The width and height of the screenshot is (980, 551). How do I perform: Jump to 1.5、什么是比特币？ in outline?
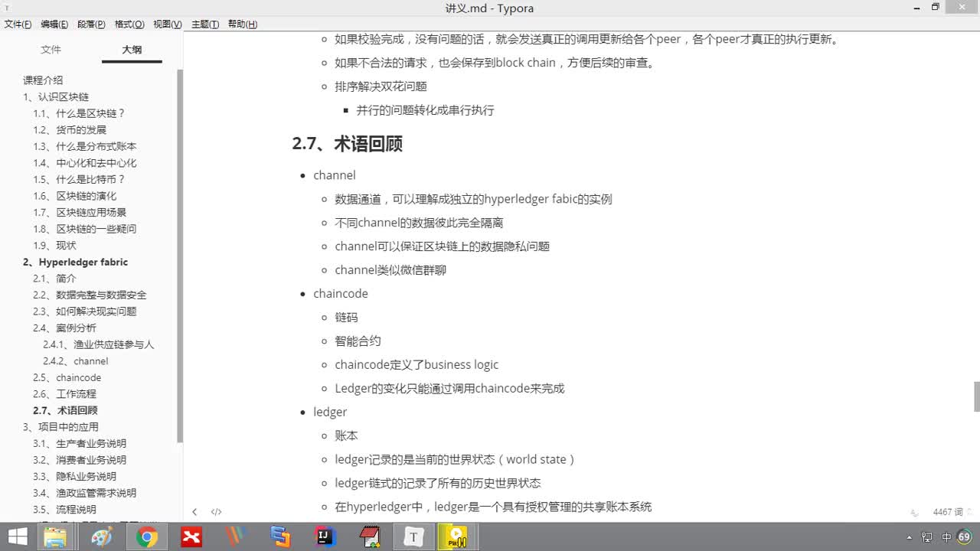pos(79,180)
